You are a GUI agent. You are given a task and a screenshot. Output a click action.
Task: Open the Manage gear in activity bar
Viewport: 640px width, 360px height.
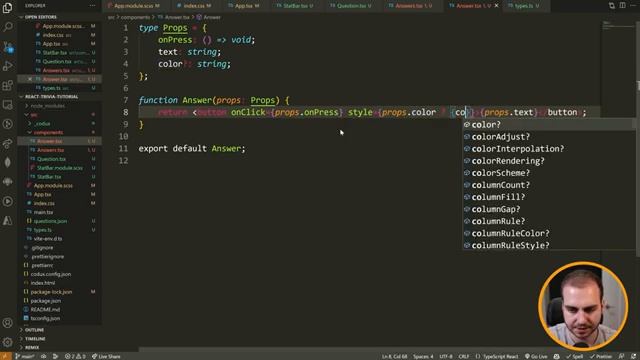(x=7, y=342)
